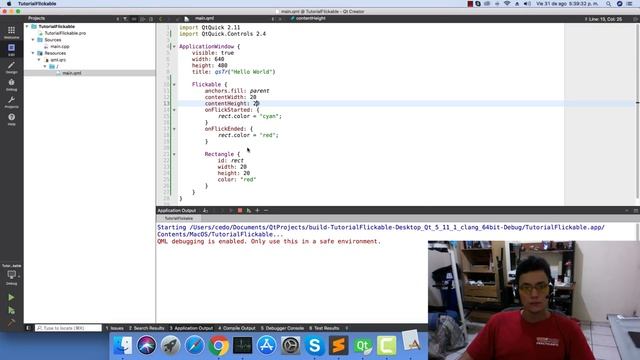640x360 pixels.
Task: Open System Preferences from the Dock
Action: pyautogui.click(x=291, y=346)
